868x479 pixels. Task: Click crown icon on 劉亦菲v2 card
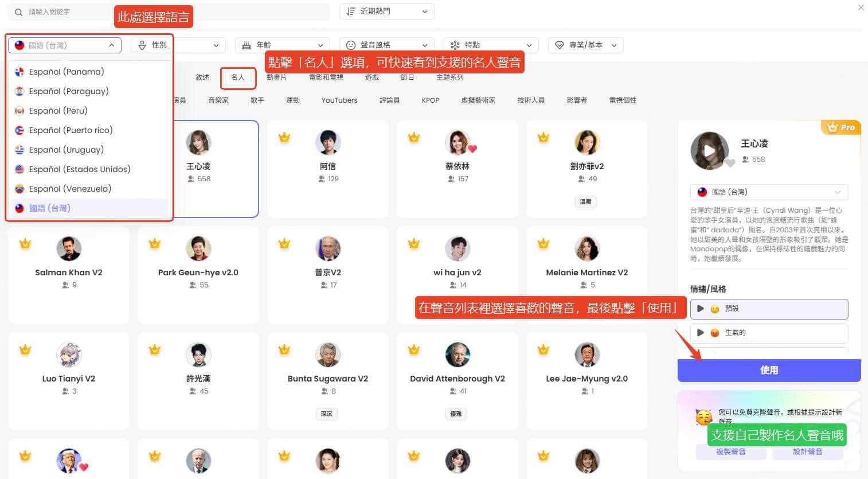(x=544, y=137)
